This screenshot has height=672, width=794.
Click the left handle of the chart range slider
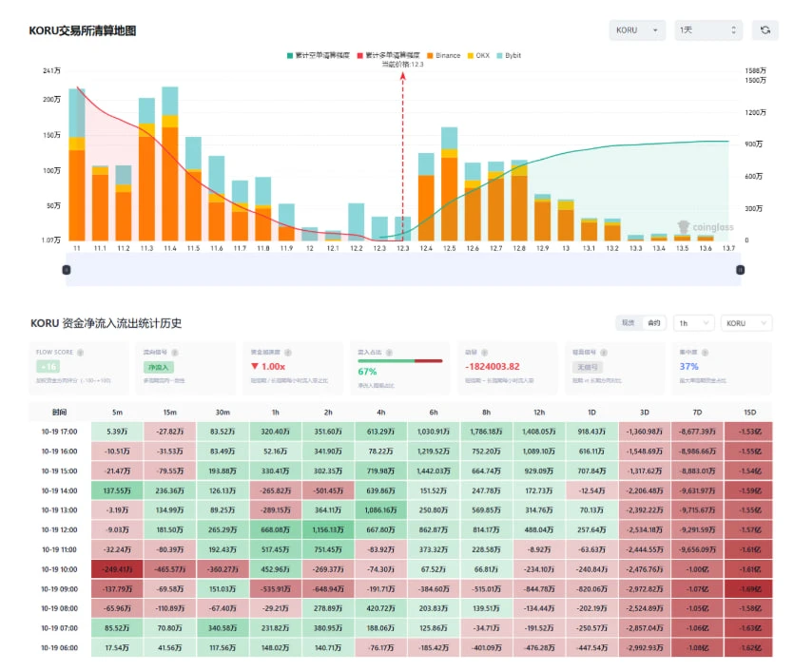tap(67, 270)
